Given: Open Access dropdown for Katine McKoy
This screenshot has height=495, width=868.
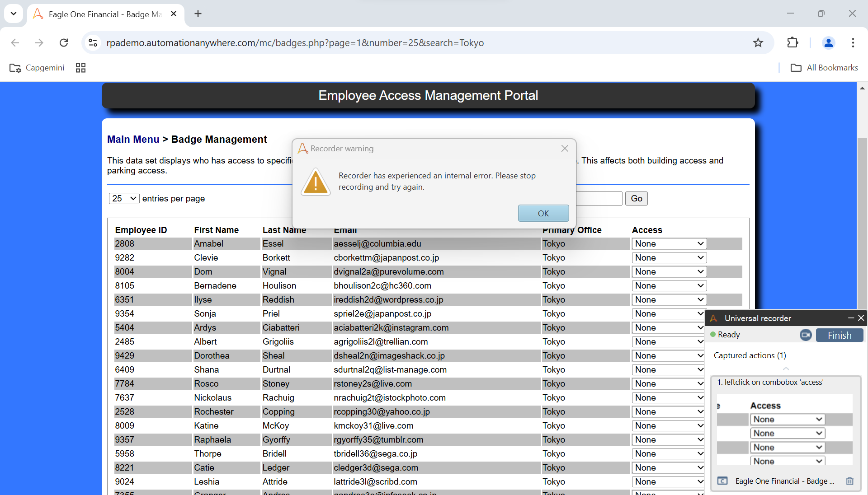Looking at the screenshot, I should (x=668, y=426).
